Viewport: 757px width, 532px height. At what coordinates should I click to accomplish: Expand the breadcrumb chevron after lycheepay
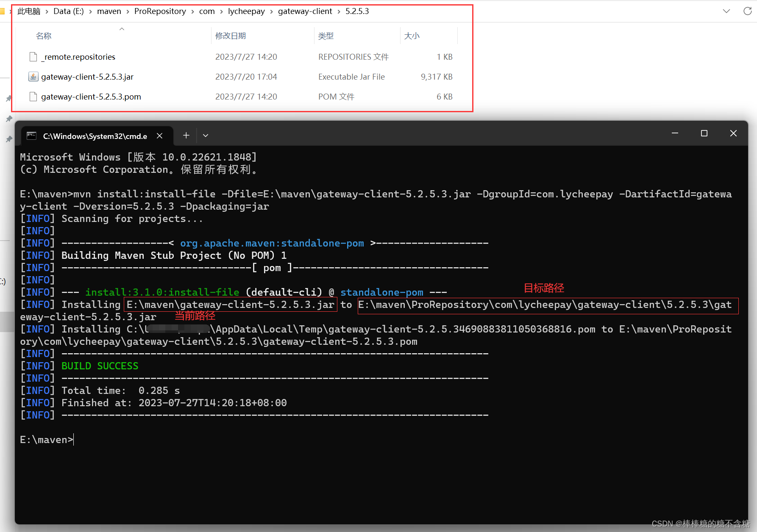pyautogui.click(x=272, y=11)
